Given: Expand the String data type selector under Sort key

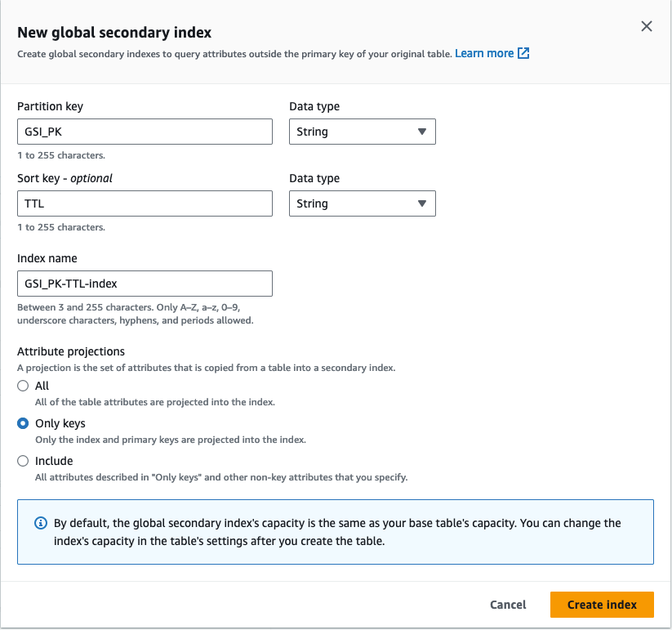Looking at the screenshot, I should pos(362,203).
